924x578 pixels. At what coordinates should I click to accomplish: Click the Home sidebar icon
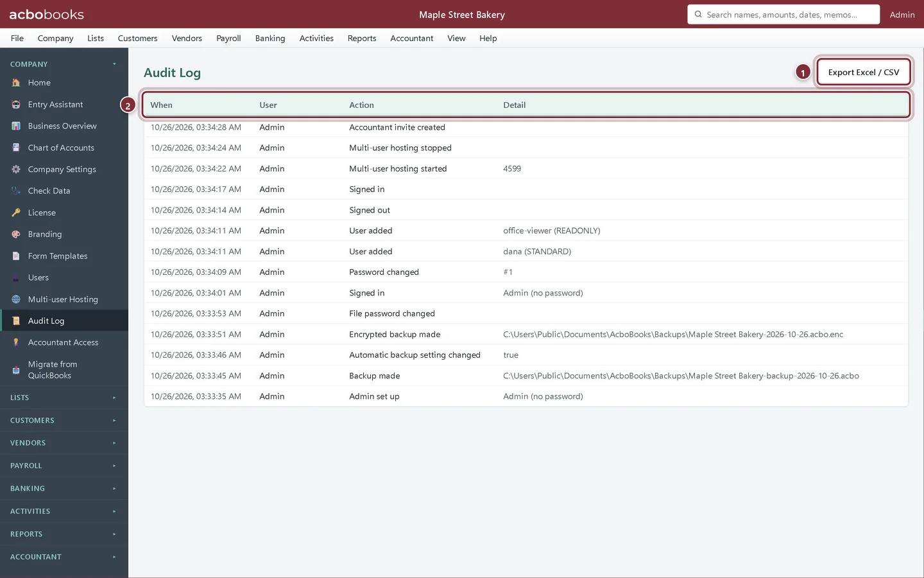[16, 83]
